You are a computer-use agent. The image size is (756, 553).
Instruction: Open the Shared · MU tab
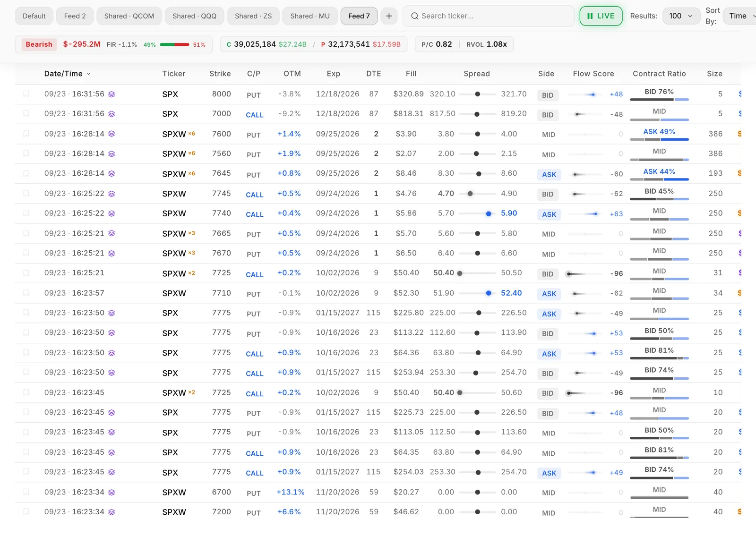pos(310,16)
